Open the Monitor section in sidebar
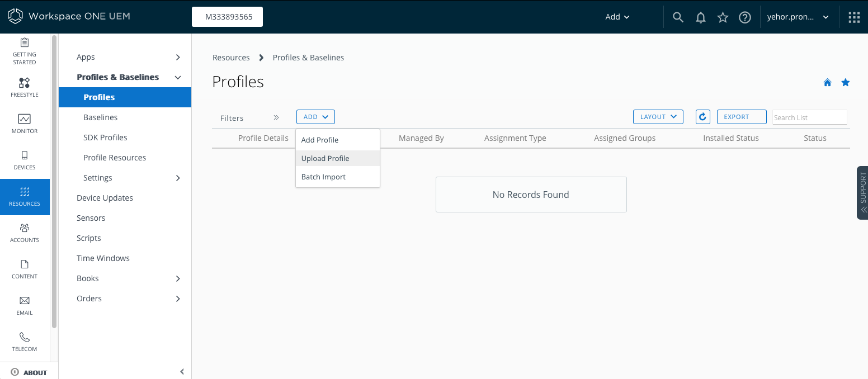 [25, 124]
